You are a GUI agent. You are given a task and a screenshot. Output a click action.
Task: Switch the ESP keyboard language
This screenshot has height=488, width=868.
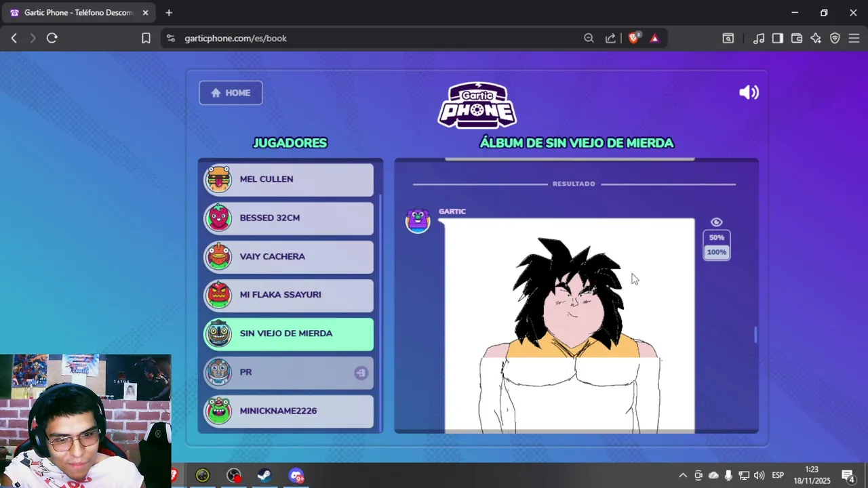[778, 476]
